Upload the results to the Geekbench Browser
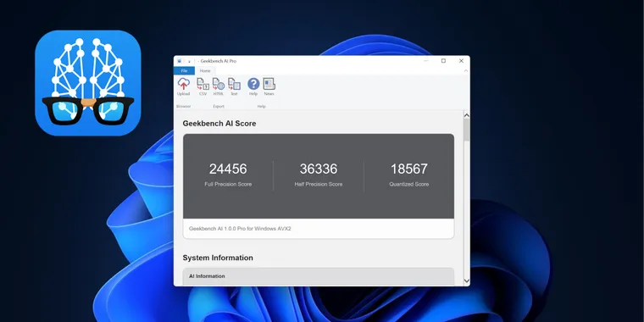Viewport: 644px width, 322px height. click(x=183, y=87)
